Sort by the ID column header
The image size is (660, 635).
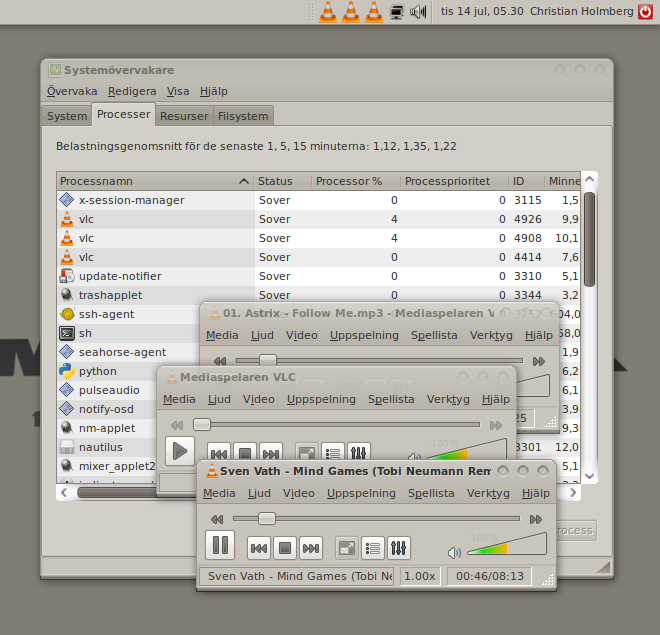coord(526,181)
